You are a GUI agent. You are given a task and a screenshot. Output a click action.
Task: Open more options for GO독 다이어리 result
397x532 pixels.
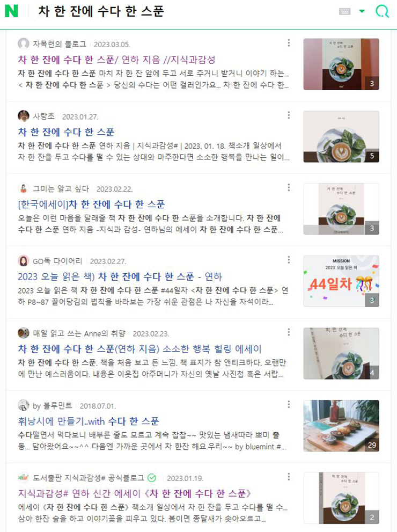coord(289,259)
